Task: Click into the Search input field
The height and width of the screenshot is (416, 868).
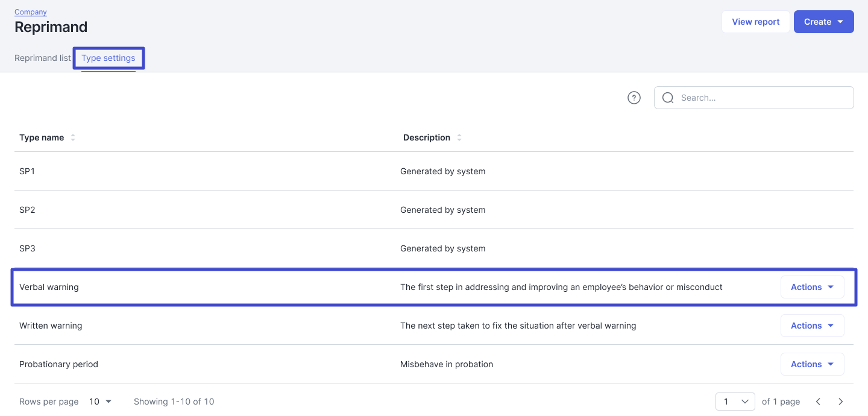Action: [x=763, y=98]
